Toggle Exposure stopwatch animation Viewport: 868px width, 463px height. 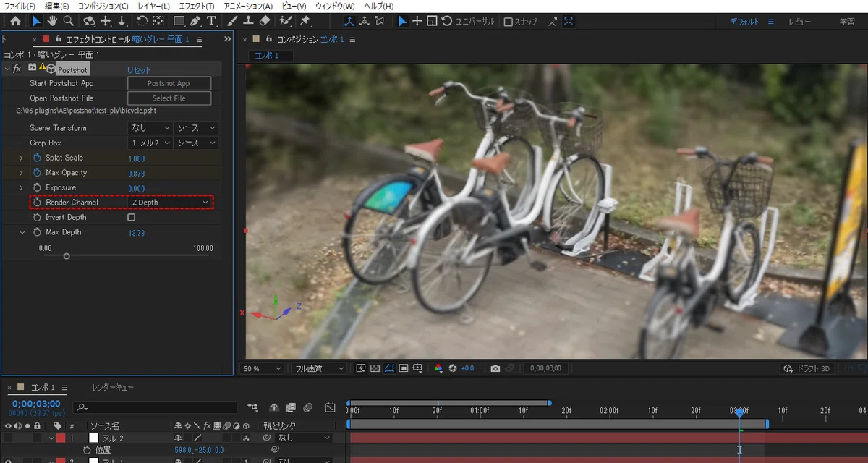[38, 187]
